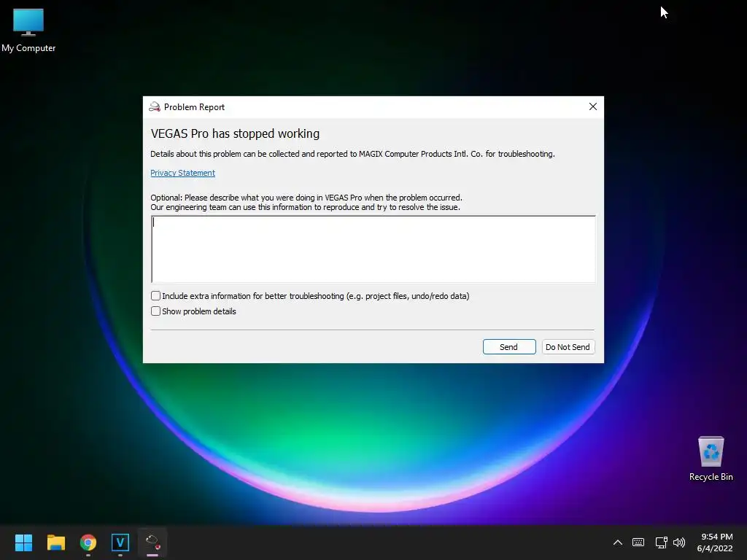Screen dimensions: 747x560
Task: Open the Privacy Statement link
Action: [182, 173]
